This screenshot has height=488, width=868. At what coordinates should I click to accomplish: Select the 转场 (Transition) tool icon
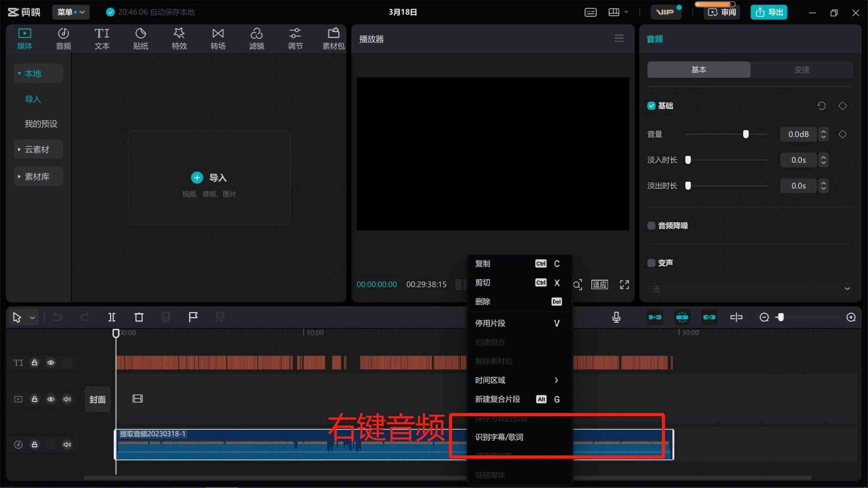click(x=217, y=38)
